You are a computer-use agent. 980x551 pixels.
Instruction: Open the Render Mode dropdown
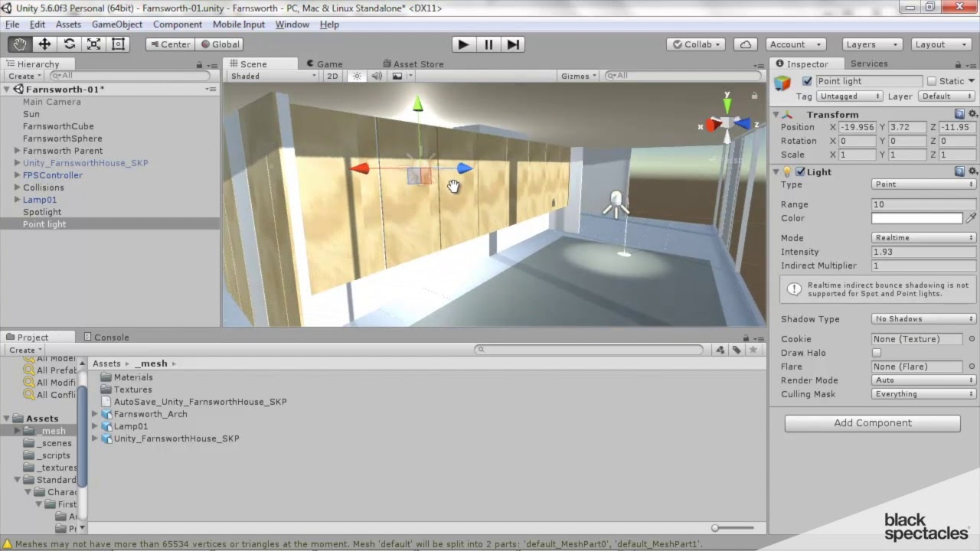[924, 380]
